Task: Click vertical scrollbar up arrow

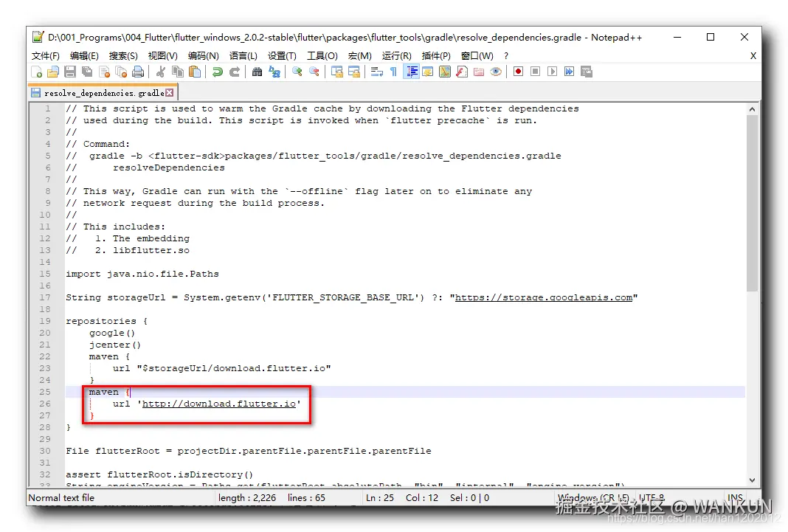Action: tap(752, 109)
